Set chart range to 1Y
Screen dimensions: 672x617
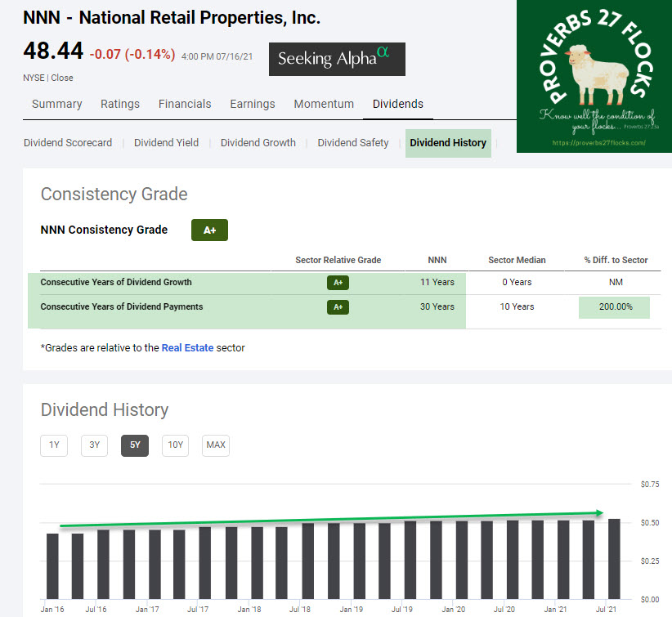click(x=54, y=445)
